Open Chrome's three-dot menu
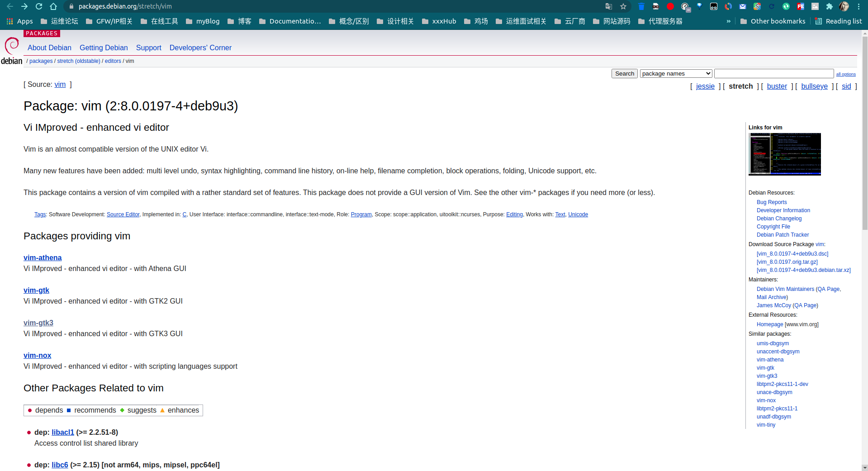The image size is (868, 471). click(860, 6)
